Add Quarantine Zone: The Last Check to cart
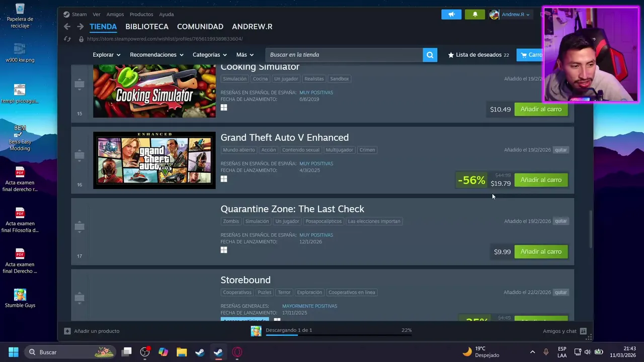The image size is (644, 362). 541,251
